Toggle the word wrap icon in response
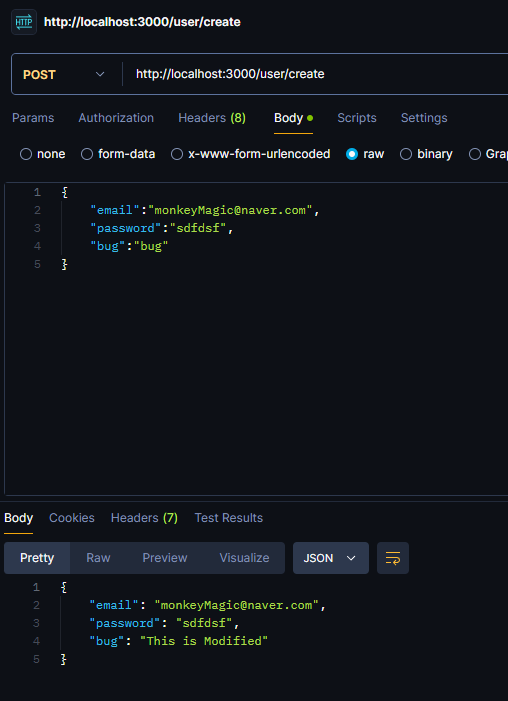 pyautogui.click(x=393, y=558)
